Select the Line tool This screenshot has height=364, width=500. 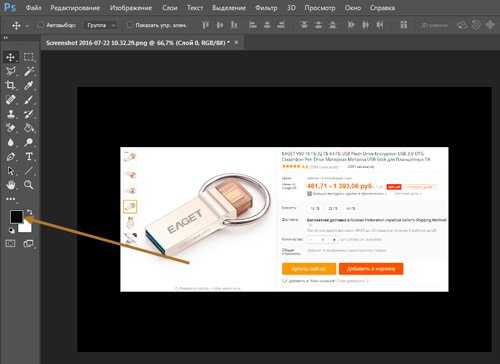coord(29,171)
